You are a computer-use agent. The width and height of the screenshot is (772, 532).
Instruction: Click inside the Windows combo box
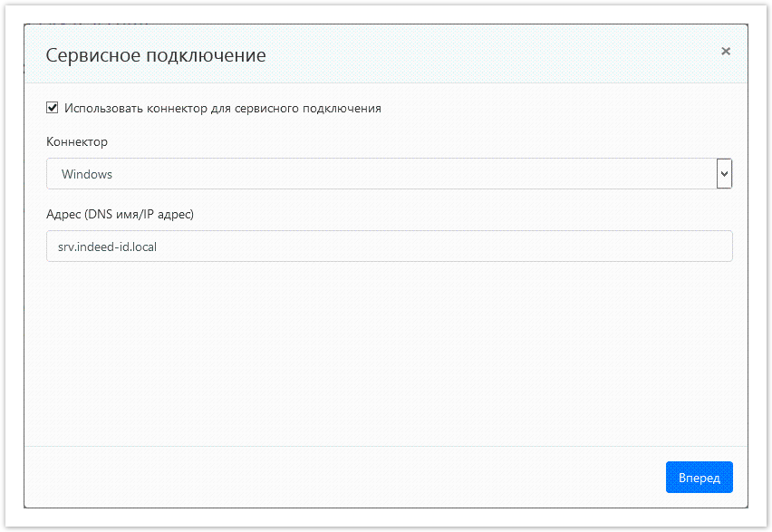[362, 173]
